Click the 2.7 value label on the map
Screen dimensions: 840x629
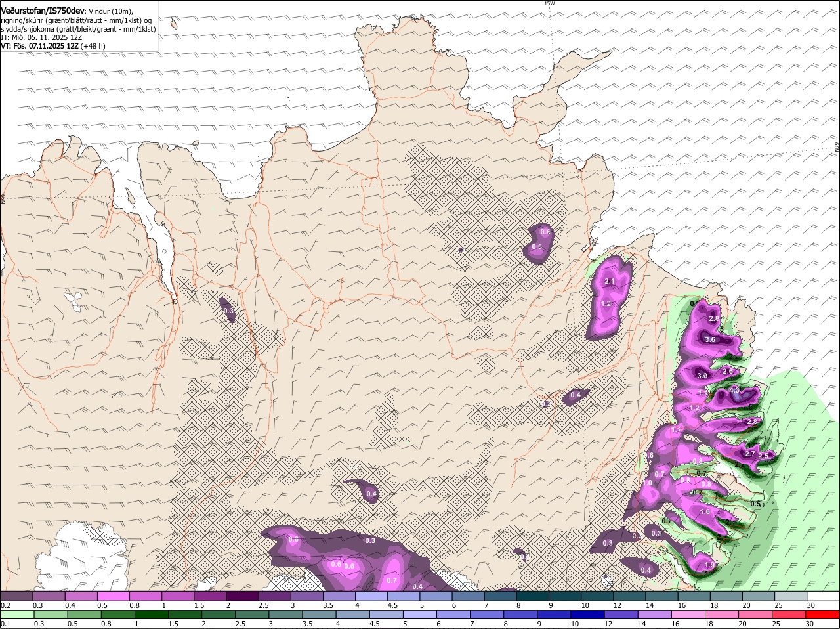(750, 454)
